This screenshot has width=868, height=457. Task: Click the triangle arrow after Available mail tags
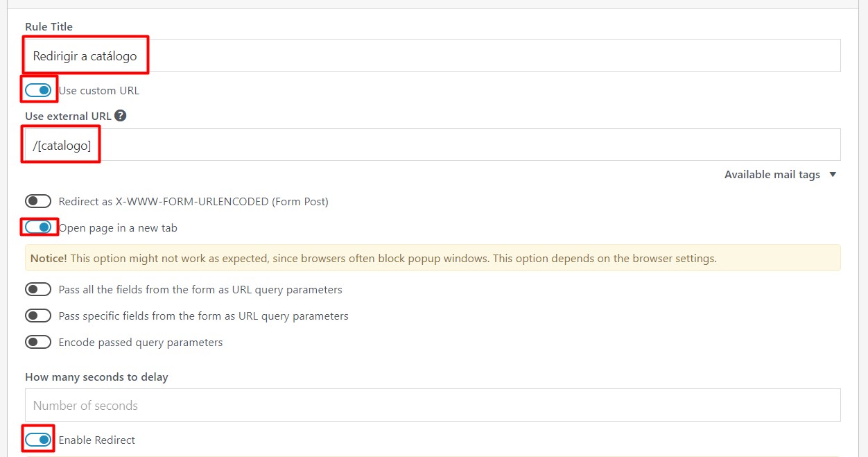833,175
